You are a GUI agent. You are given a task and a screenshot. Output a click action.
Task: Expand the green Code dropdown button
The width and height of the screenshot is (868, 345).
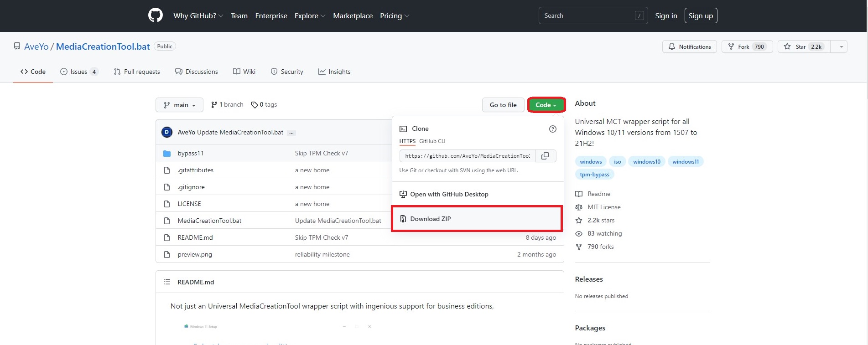tap(546, 105)
